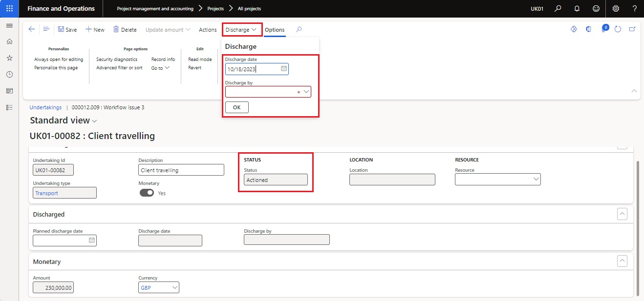This screenshot has height=301, width=644.
Task: Click the help question mark icon
Action: (x=634, y=8)
